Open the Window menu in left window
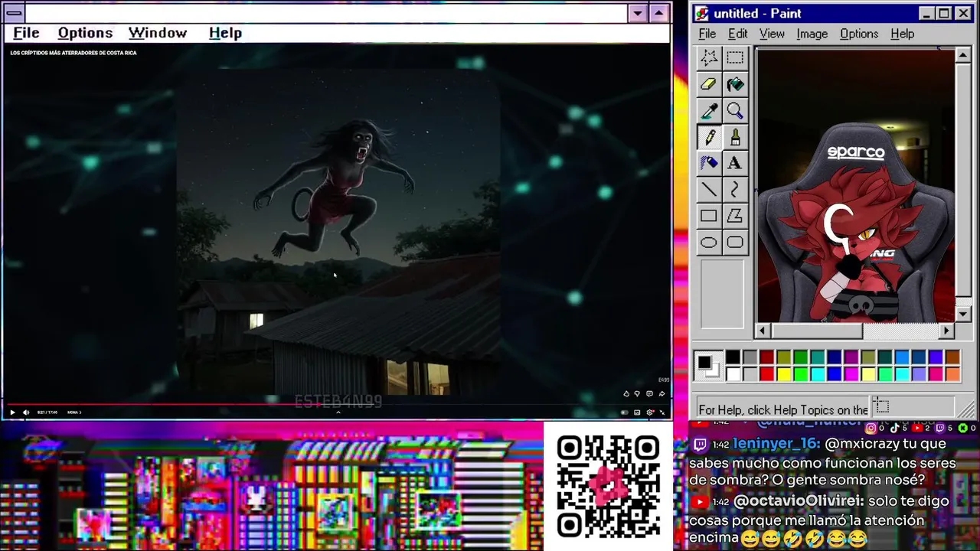Viewport: 980px width, 551px height. [158, 33]
